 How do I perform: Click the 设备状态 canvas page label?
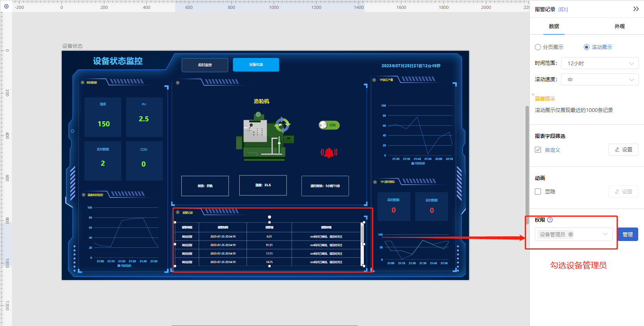click(x=73, y=46)
